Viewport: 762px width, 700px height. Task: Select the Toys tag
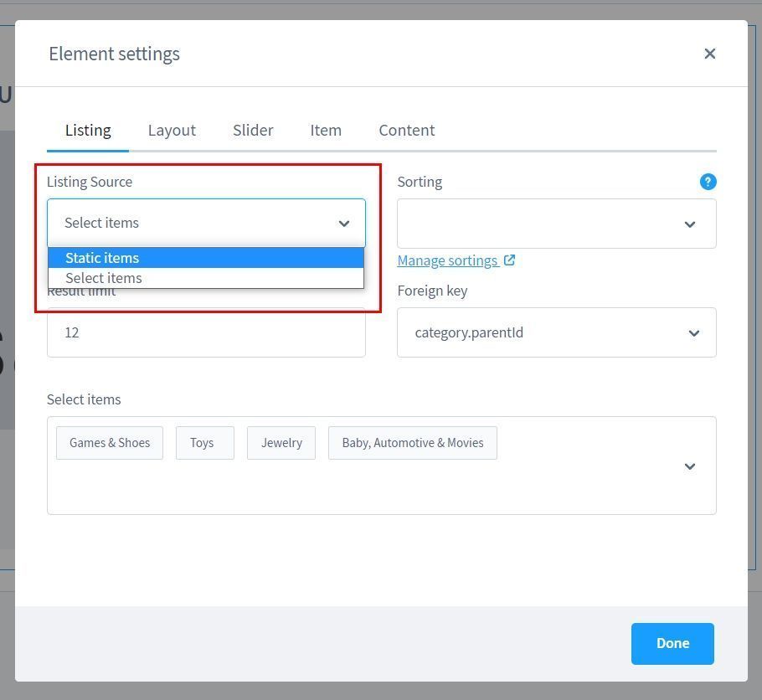point(202,443)
